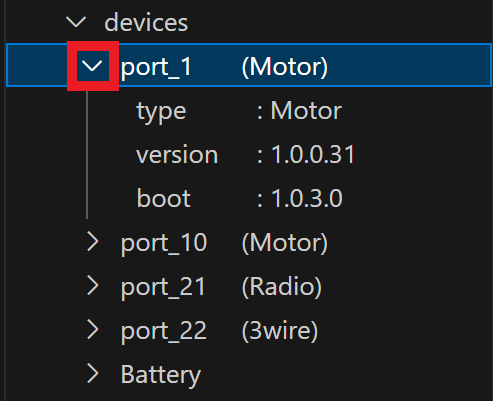Click the boot value 1.0.3.0
Screen dimensions: 493x401
307,198
